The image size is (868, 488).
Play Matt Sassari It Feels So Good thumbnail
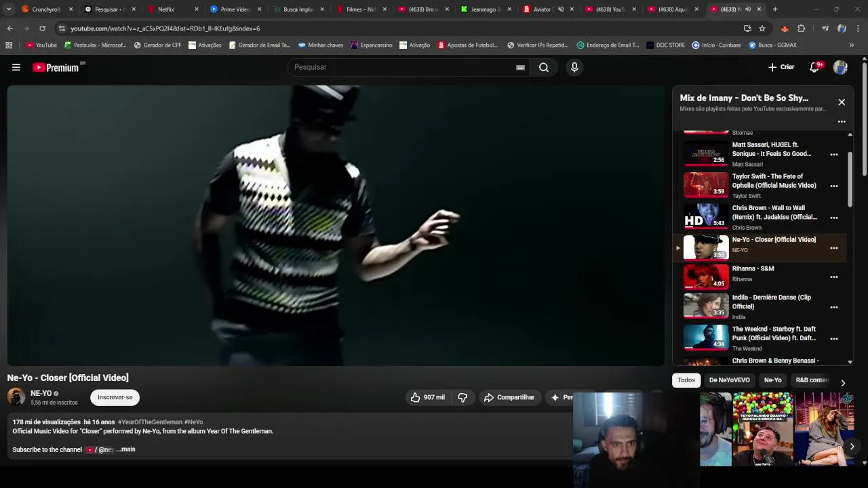click(706, 154)
